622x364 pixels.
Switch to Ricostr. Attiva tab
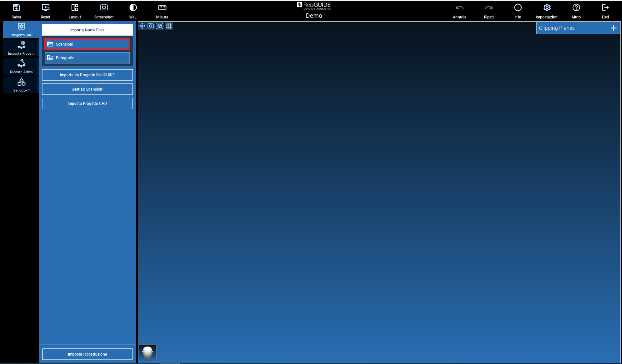[21, 66]
